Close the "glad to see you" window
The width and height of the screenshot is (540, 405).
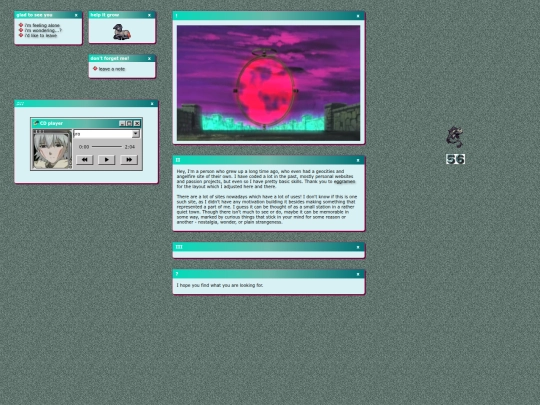(76, 15)
